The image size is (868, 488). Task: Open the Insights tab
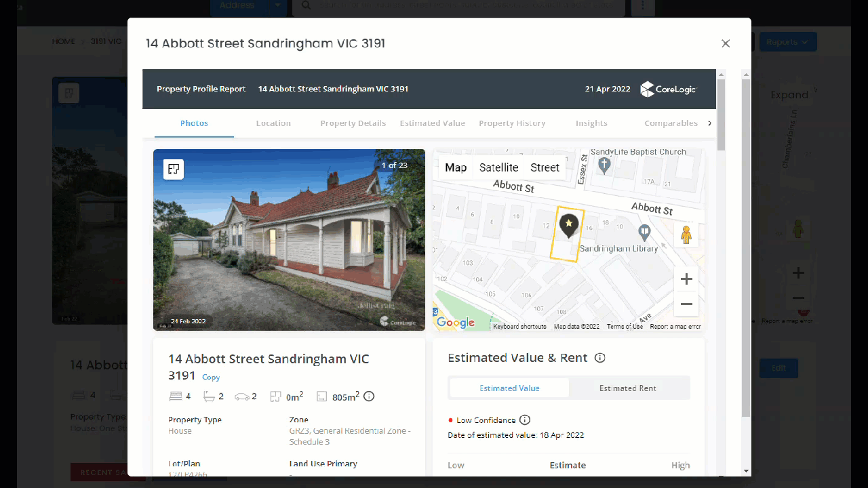(591, 123)
